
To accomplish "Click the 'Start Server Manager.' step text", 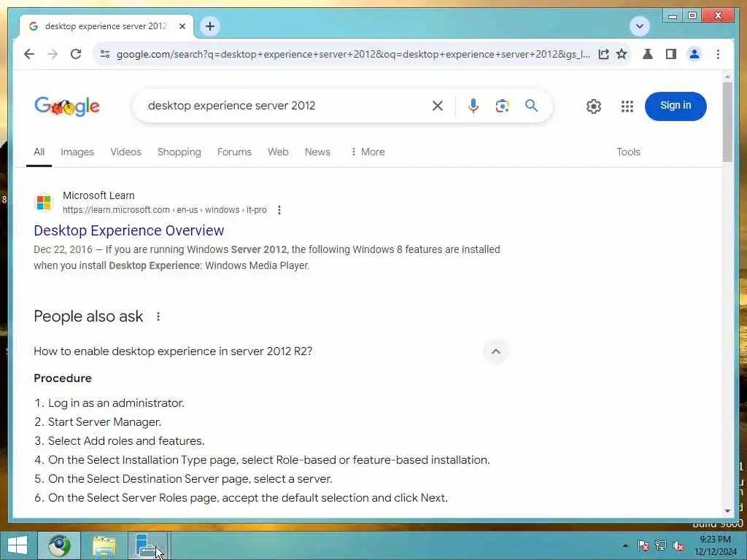I will point(105,422).
